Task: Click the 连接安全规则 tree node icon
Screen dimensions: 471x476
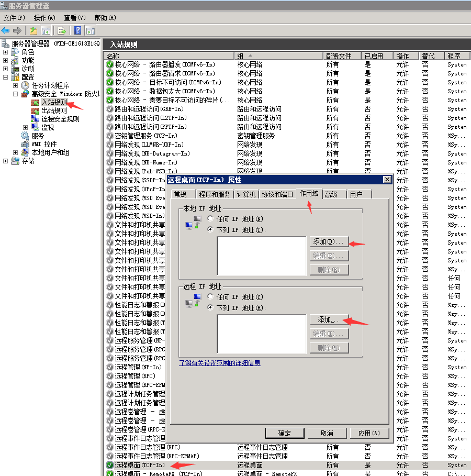Action: 35,119
